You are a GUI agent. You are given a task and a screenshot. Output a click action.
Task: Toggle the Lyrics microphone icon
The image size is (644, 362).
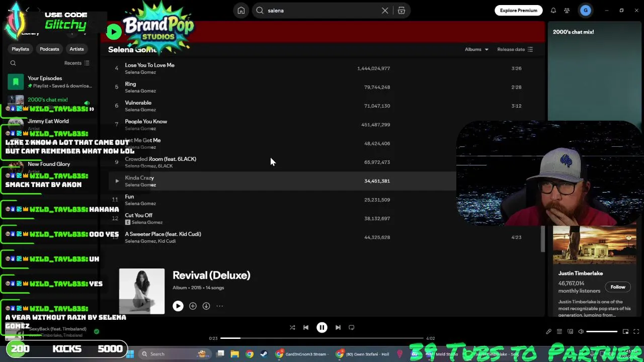pyautogui.click(x=548, y=332)
